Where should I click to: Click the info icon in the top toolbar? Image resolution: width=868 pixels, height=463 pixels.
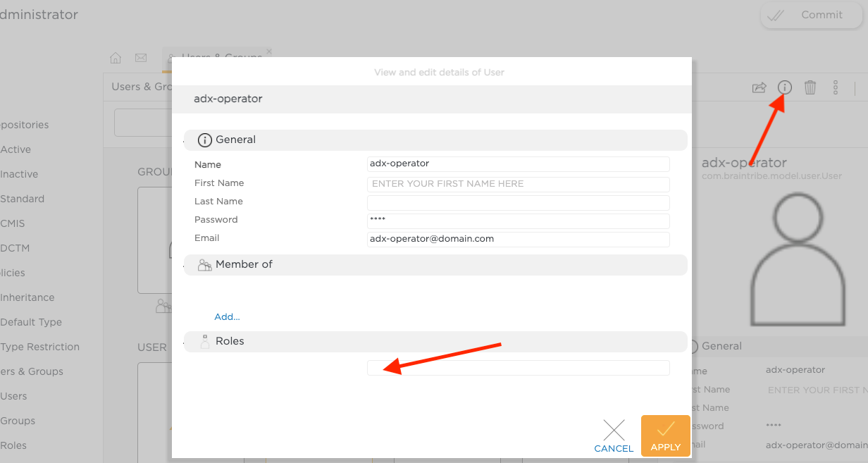(x=785, y=87)
